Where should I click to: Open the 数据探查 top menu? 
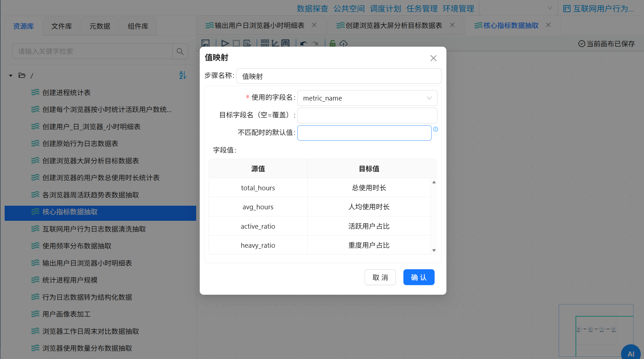pyautogui.click(x=312, y=9)
